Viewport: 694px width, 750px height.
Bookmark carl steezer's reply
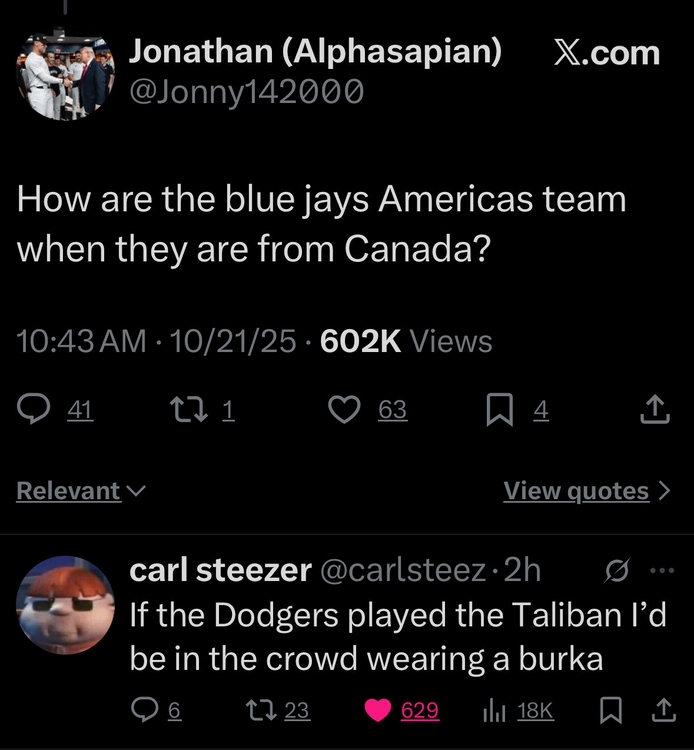(x=609, y=710)
